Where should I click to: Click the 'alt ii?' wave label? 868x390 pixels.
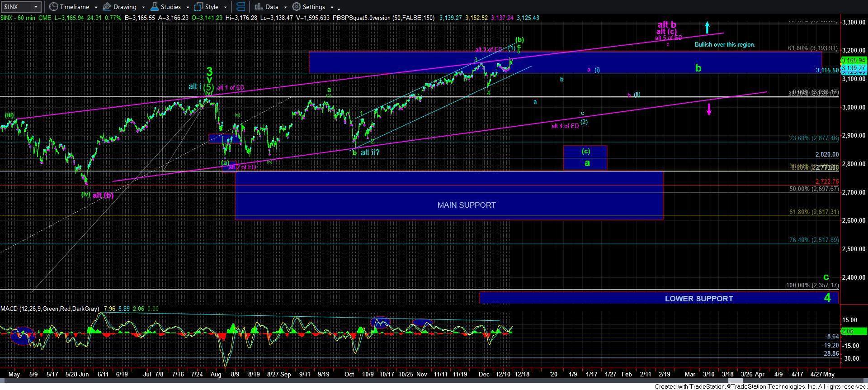370,152
